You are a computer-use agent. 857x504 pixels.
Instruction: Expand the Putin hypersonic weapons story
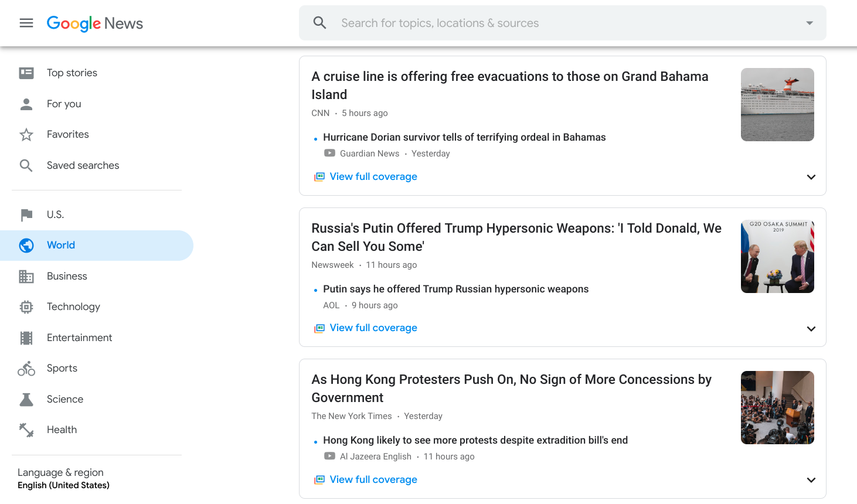pos(811,329)
